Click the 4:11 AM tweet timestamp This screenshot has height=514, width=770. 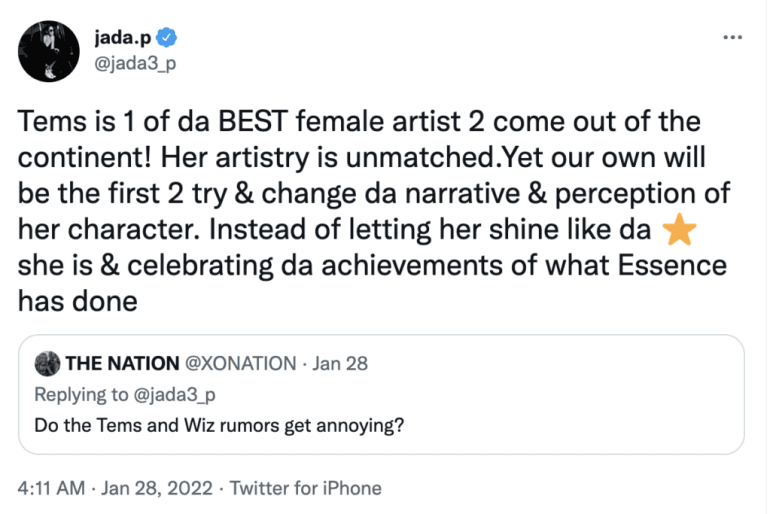(52, 488)
